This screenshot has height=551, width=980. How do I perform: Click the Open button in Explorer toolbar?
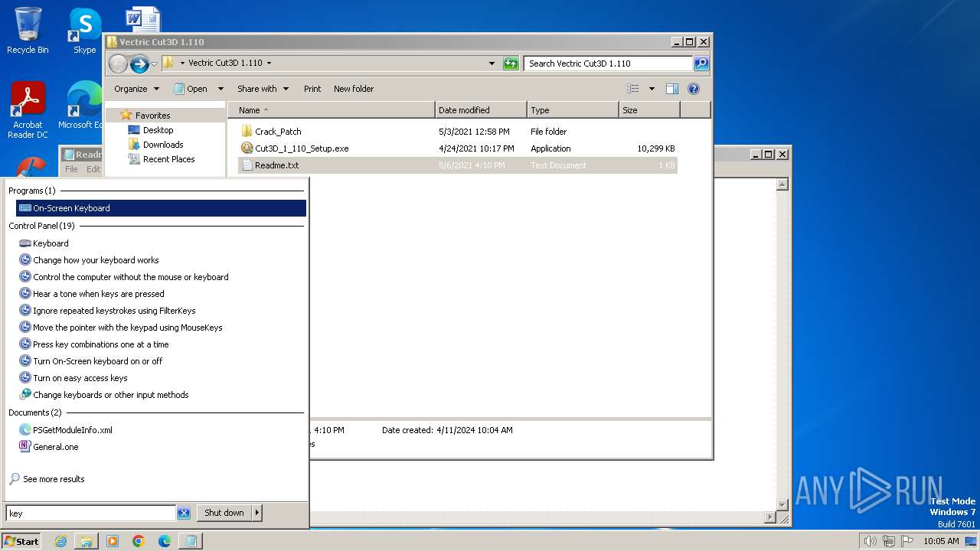191,89
